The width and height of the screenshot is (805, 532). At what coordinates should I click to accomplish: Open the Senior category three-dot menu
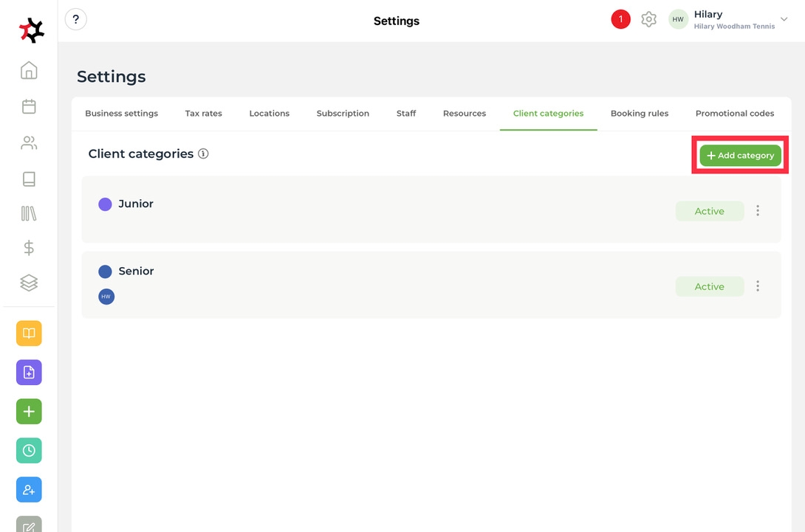(x=758, y=286)
